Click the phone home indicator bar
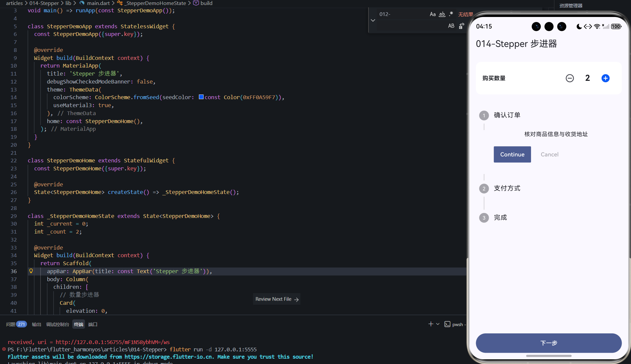631x364 pixels. click(x=548, y=356)
